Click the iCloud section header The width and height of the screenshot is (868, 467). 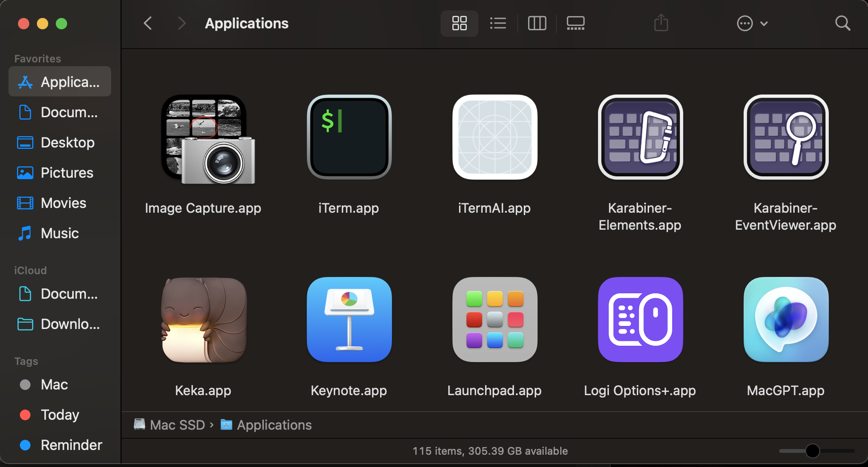(31, 270)
